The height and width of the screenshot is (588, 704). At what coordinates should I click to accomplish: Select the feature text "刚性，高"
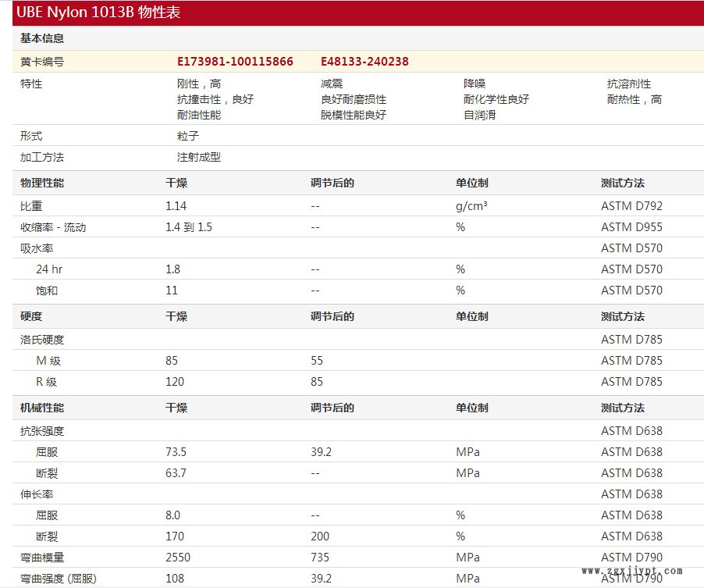(x=199, y=84)
